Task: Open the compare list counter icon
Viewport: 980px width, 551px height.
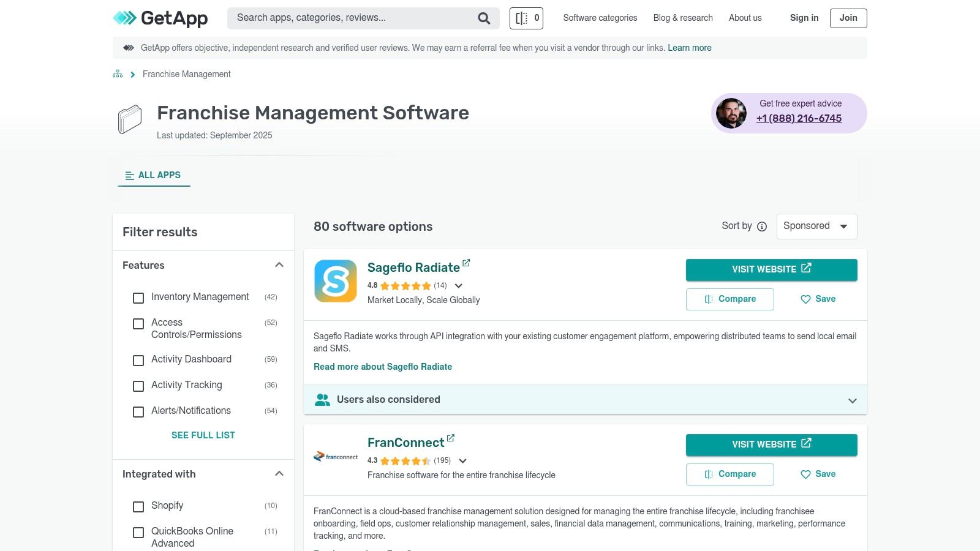Action: [x=526, y=18]
